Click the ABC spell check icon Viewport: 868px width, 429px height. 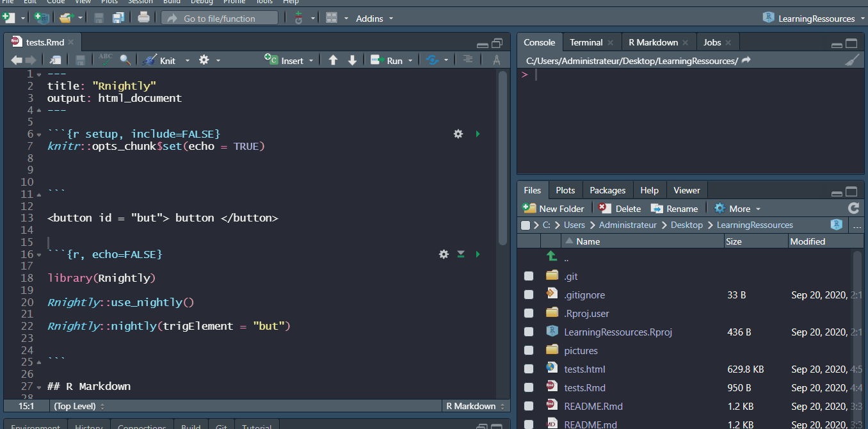[106, 60]
